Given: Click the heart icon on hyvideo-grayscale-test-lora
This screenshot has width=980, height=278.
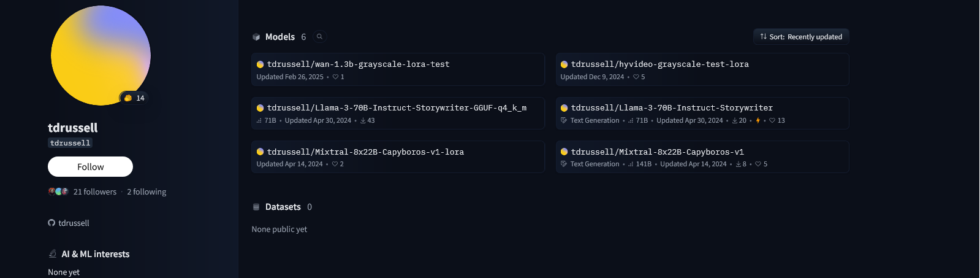Looking at the screenshot, I should click(x=636, y=77).
